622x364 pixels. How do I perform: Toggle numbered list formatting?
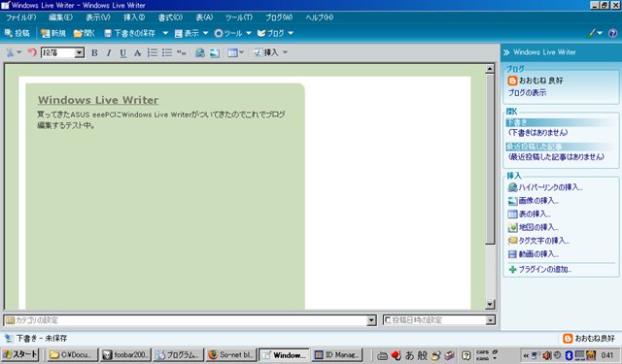click(x=153, y=52)
